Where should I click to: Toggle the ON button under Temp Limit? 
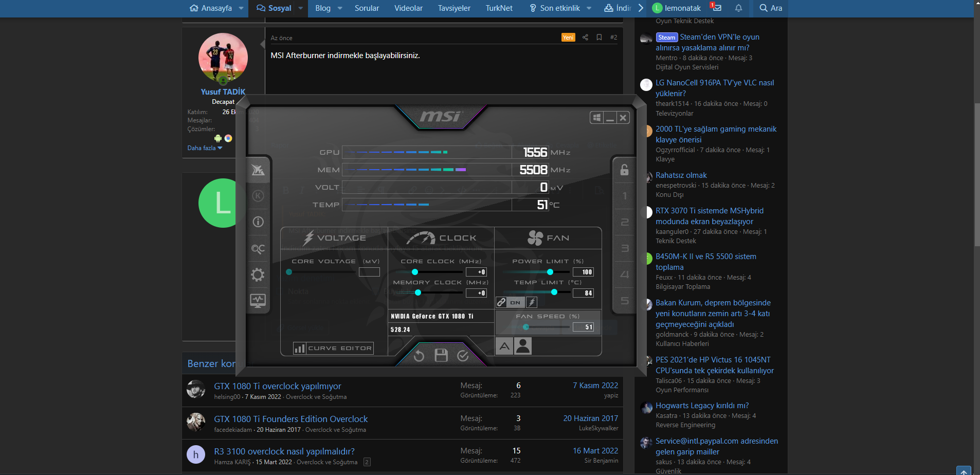click(516, 302)
